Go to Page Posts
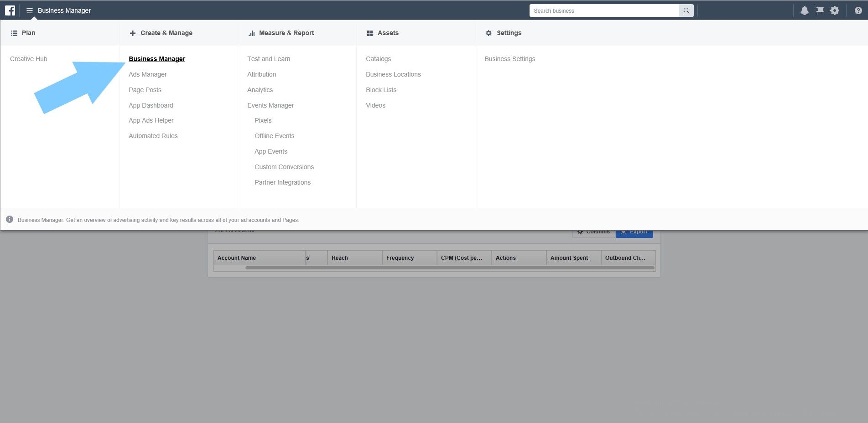The image size is (868, 423). click(145, 90)
